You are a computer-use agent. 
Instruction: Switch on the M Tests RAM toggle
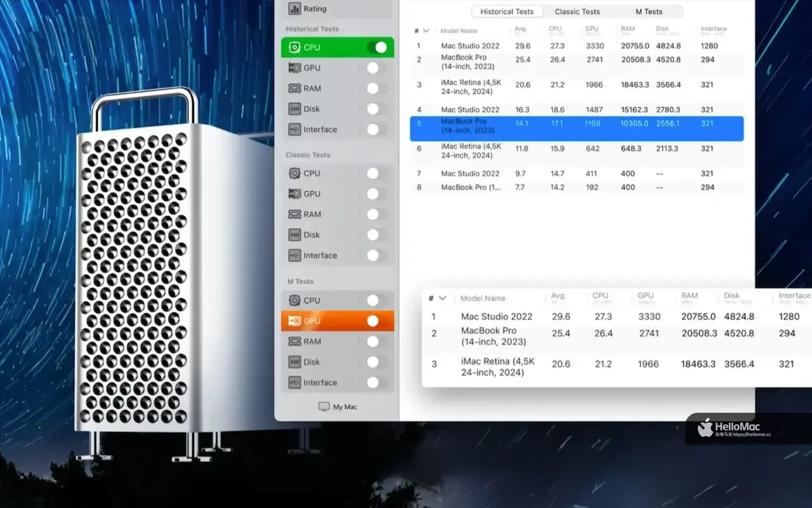click(x=377, y=342)
